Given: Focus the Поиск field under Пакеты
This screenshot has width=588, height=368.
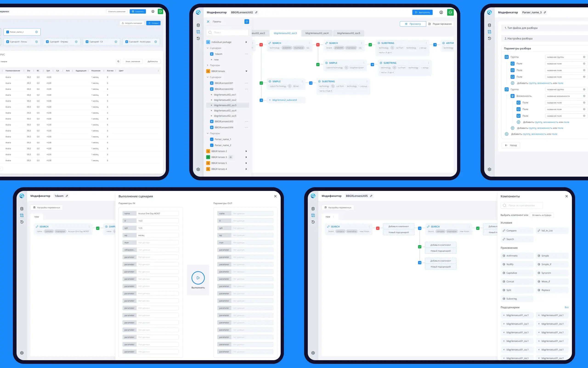Looking at the screenshot, I should 227,32.
